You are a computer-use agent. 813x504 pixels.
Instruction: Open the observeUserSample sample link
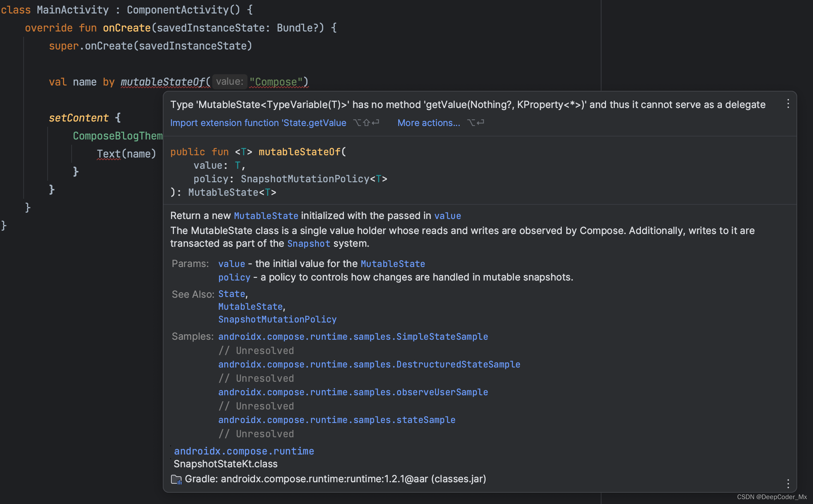click(x=352, y=392)
